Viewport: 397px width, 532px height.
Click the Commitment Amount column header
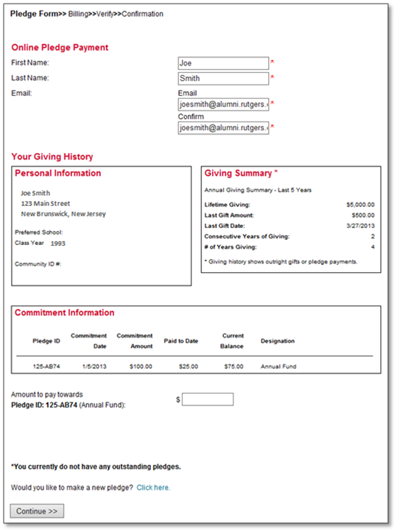tap(135, 341)
